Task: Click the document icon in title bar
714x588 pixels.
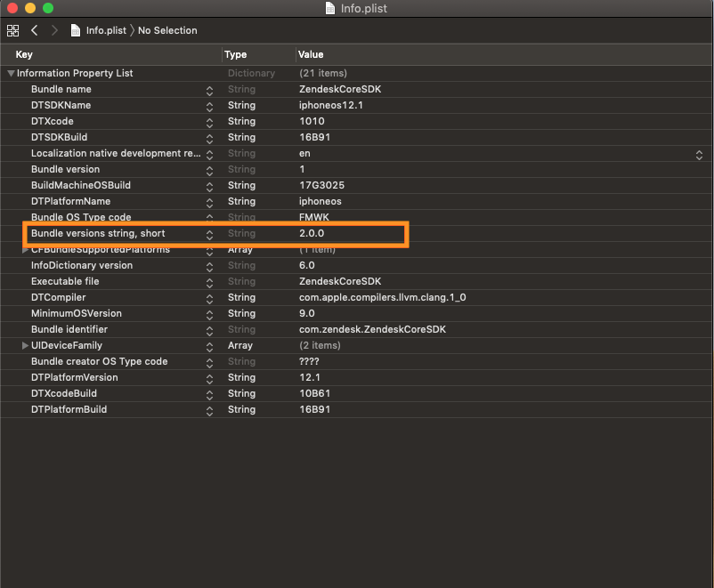Action: (x=330, y=8)
